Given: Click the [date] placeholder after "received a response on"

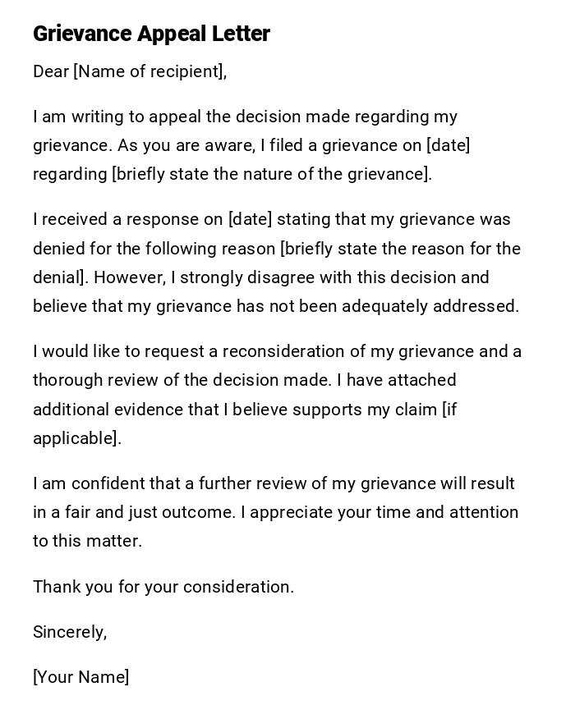Looking at the screenshot, I should 250,219.
